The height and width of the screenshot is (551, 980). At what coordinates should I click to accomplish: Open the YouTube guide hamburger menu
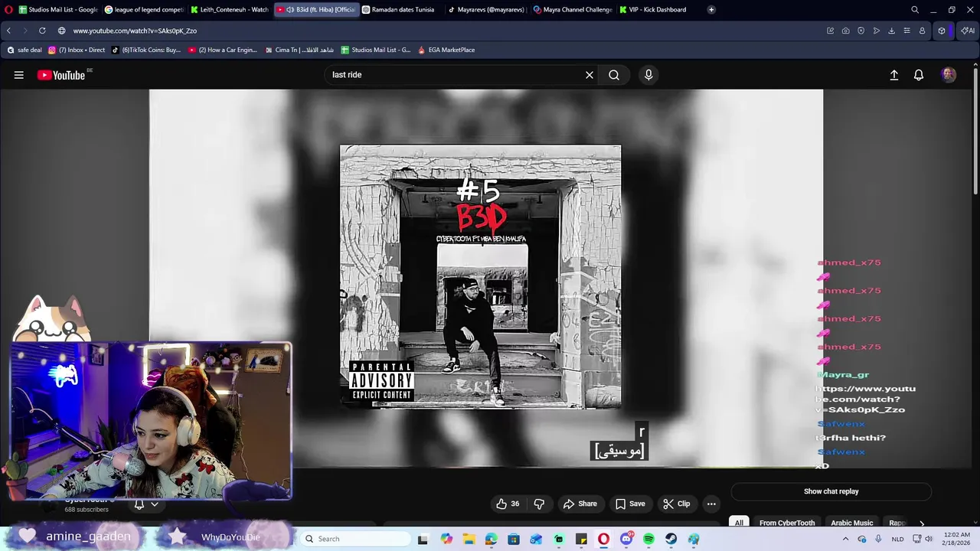[19, 75]
